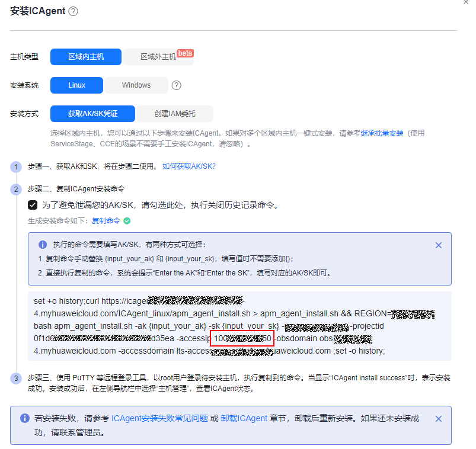The width and height of the screenshot is (476, 449).
Task: Select Linux as installation system
Action: click(x=76, y=85)
